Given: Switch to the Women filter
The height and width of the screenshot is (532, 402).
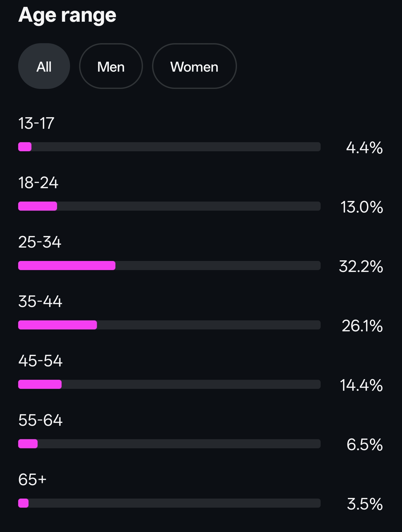Looking at the screenshot, I should pyautogui.click(x=194, y=66).
